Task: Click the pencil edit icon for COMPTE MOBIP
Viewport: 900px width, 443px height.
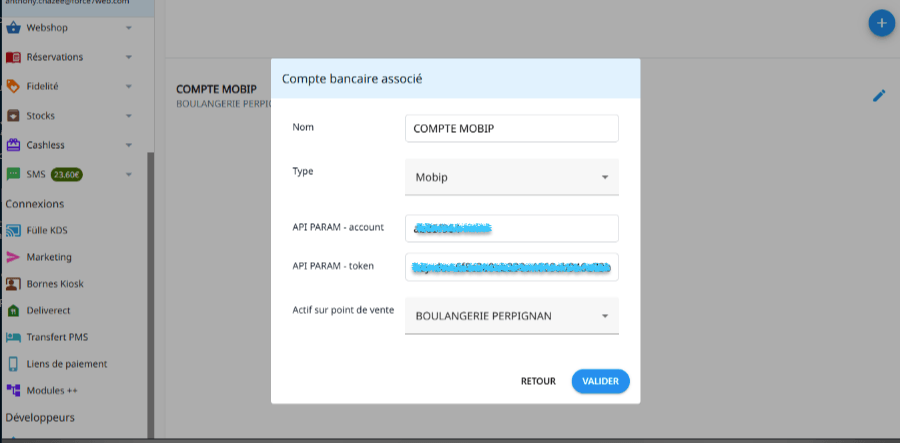Action: point(879,96)
